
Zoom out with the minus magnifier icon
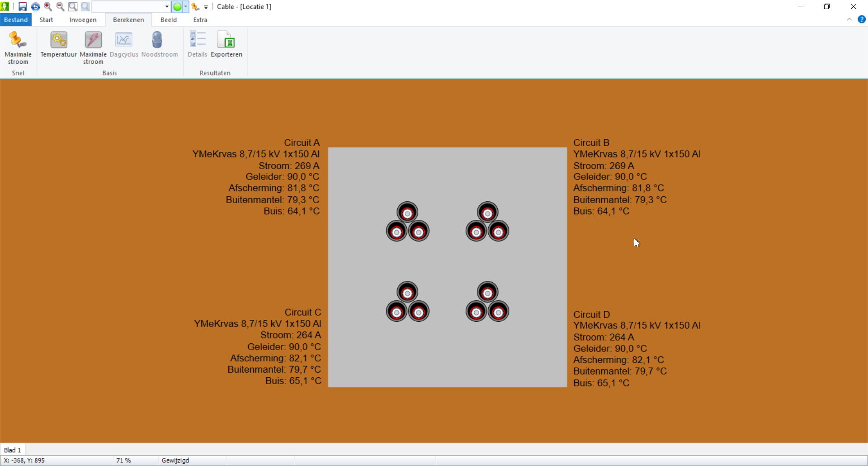click(60, 7)
